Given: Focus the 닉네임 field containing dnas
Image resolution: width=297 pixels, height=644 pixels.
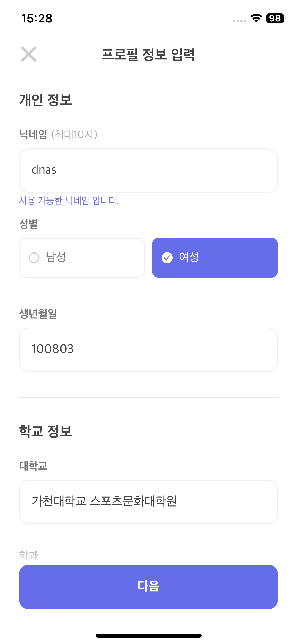Looking at the screenshot, I should pos(148,171).
